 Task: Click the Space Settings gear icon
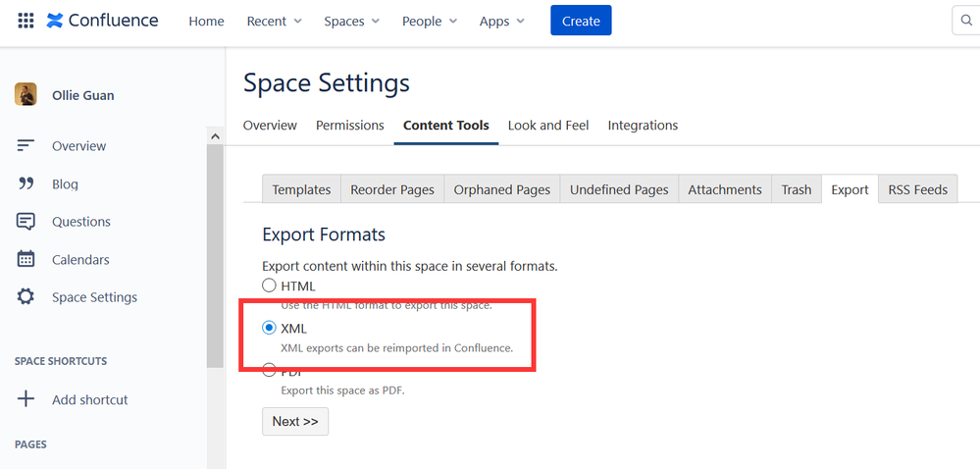(x=26, y=297)
